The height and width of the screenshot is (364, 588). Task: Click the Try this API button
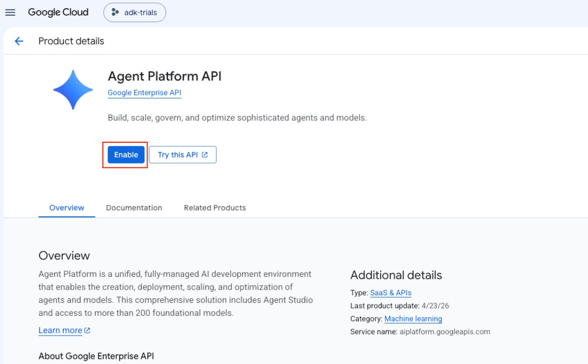pos(182,155)
